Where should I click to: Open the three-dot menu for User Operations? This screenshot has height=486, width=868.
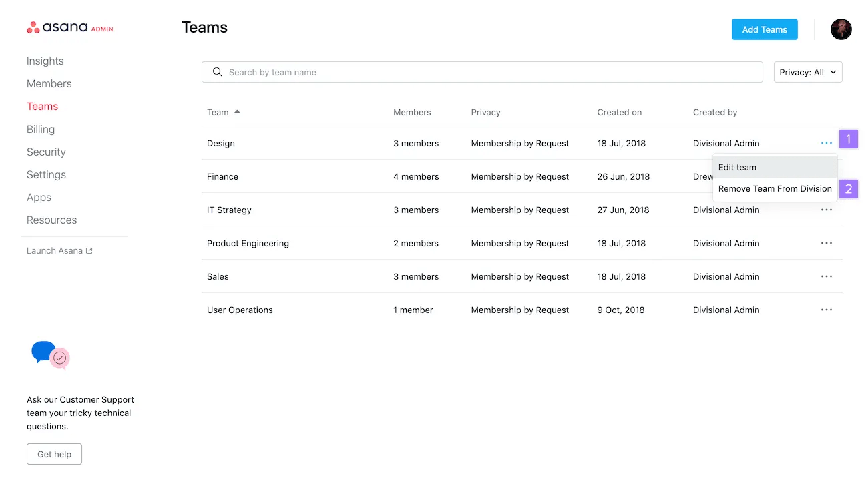point(827,310)
